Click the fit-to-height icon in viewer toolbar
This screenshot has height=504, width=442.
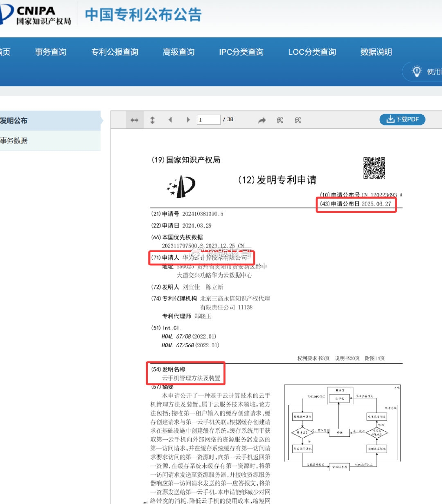pyautogui.click(x=152, y=120)
